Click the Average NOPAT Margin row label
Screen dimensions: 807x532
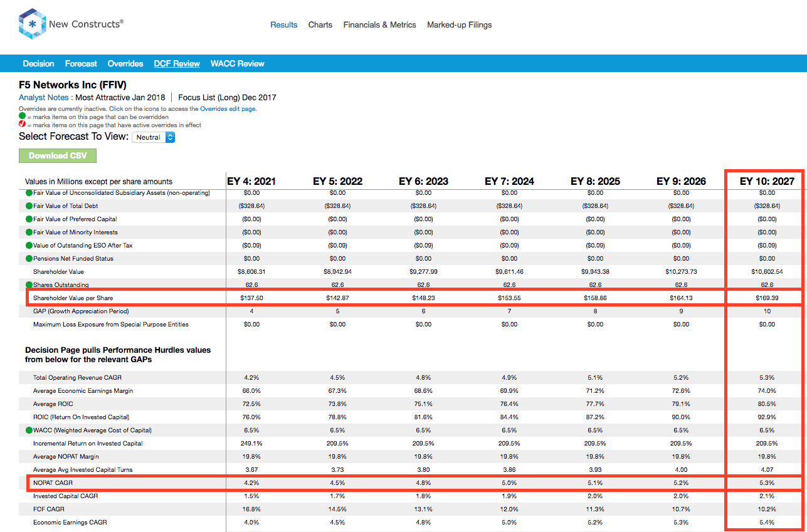pos(66,456)
